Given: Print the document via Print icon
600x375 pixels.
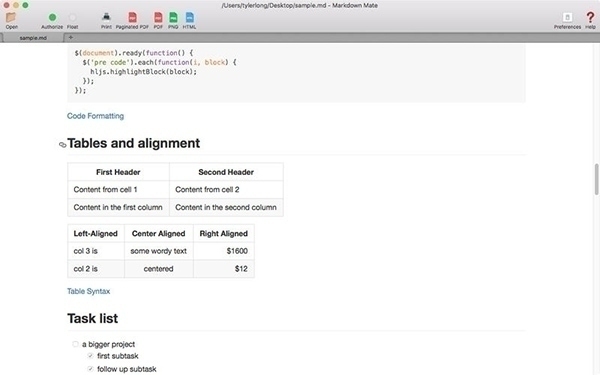Looking at the screenshot, I should coord(106,17).
